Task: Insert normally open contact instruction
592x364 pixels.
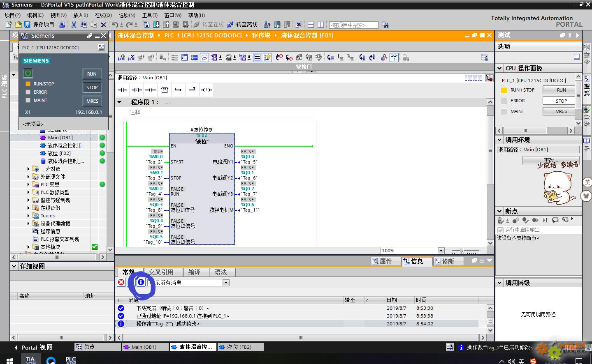Action: (123, 90)
